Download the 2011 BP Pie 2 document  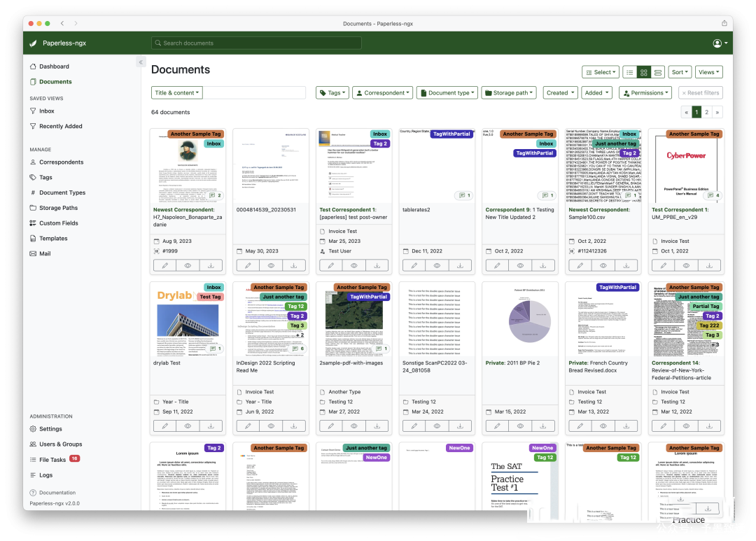(543, 426)
